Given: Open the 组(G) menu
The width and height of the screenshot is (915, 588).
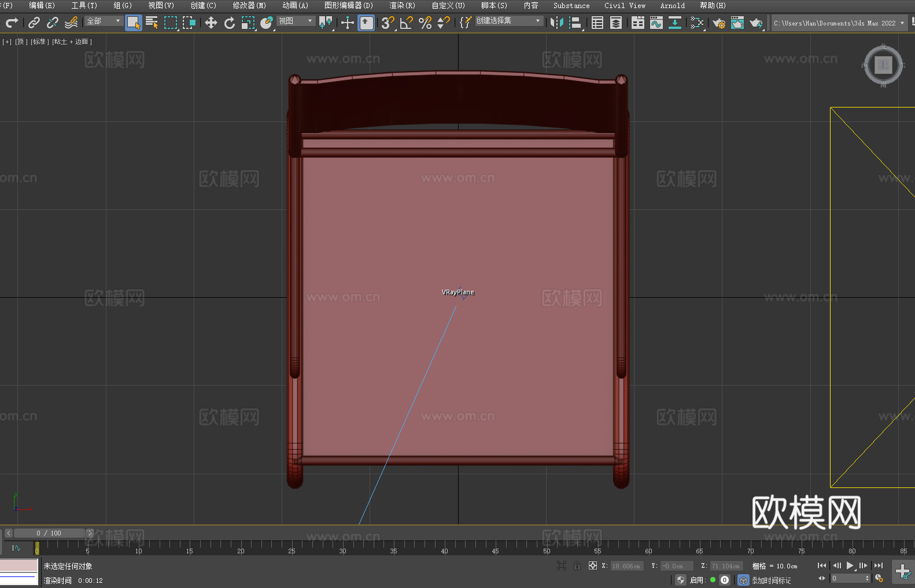Looking at the screenshot, I should pos(123,5).
